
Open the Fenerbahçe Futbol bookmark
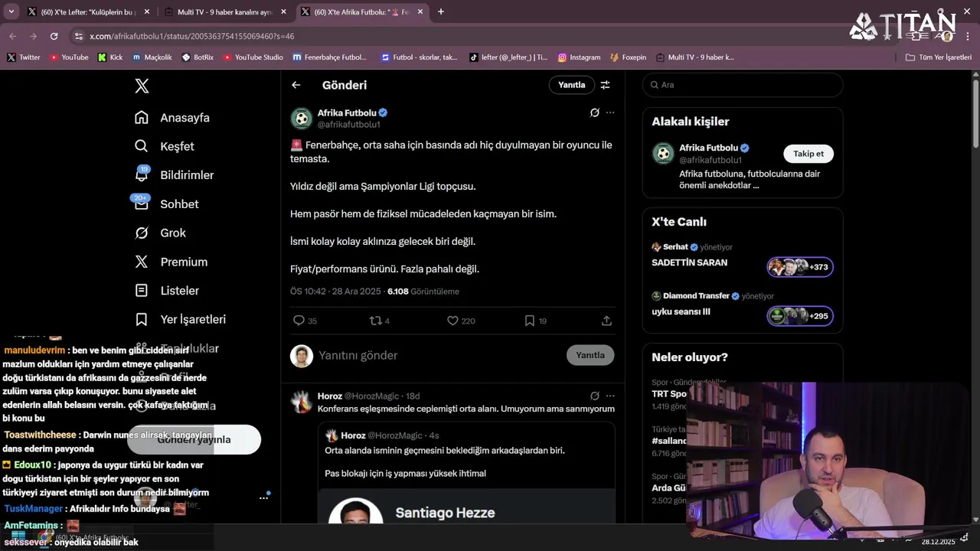pos(331,57)
